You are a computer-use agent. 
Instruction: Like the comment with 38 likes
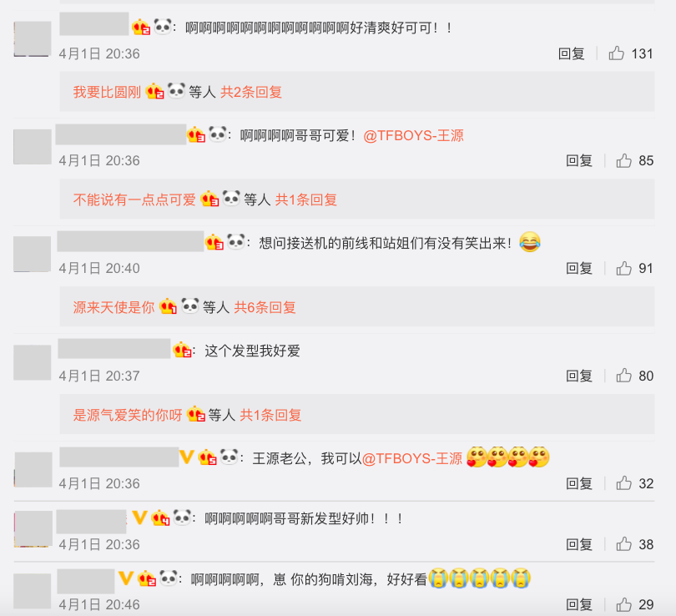pyautogui.click(x=623, y=544)
